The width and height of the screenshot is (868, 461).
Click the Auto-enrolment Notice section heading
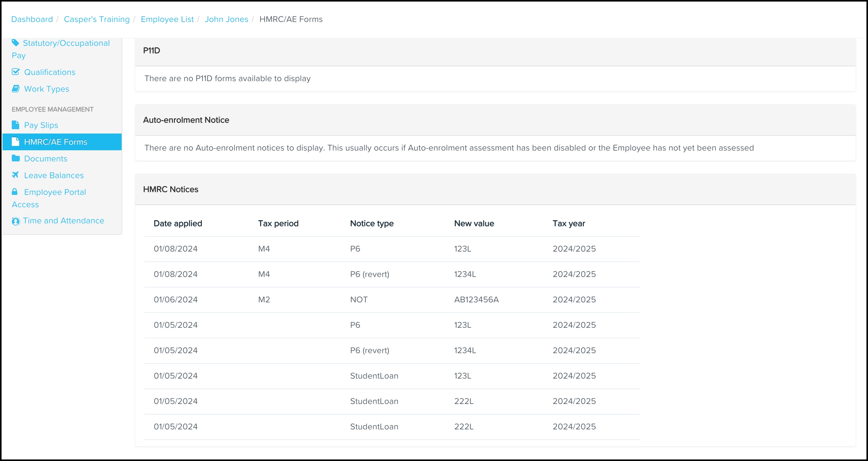(186, 120)
